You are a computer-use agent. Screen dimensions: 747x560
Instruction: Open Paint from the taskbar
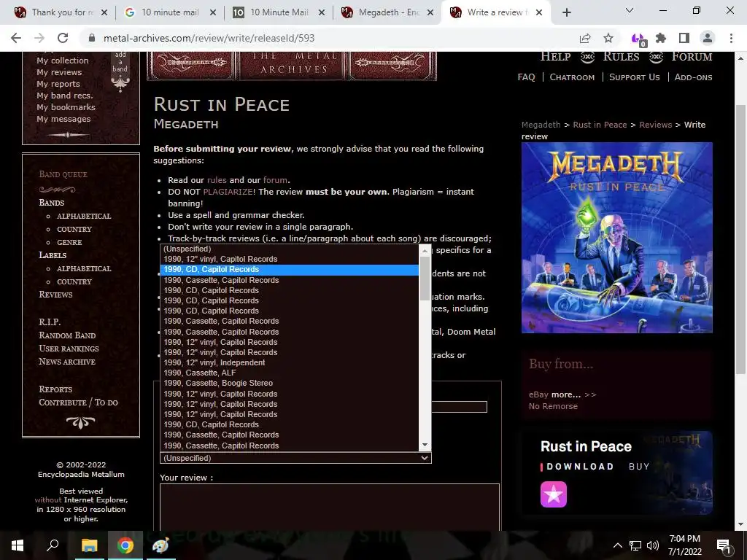(x=160, y=545)
